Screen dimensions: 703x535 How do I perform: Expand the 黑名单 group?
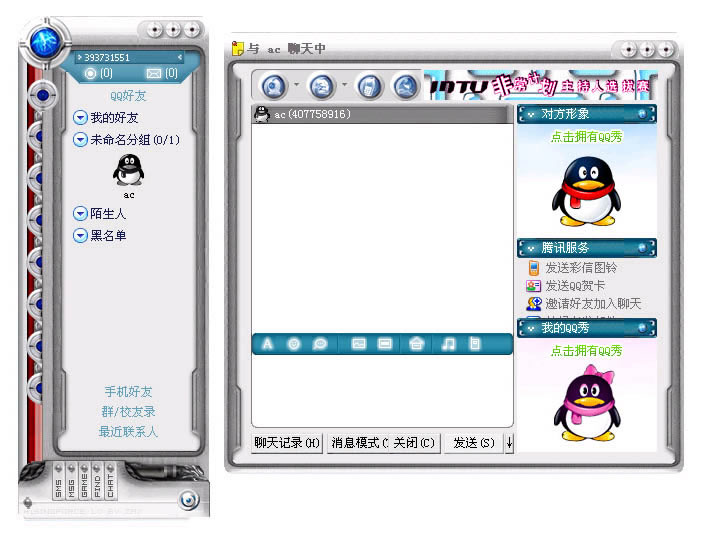pos(80,235)
